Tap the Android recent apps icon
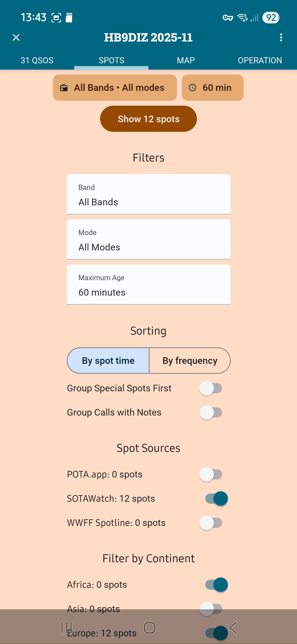The image size is (297, 644). click(x=66, y=628)
